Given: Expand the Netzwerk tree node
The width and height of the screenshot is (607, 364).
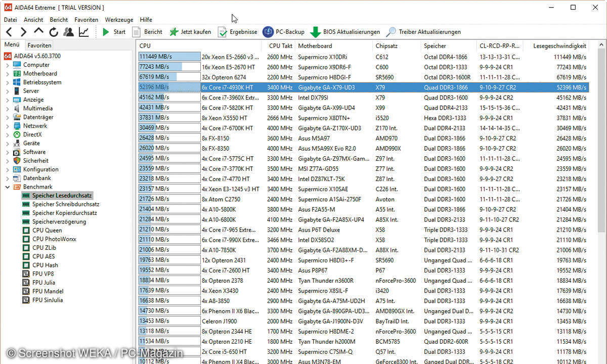Looking at the screenshot, I should [x=7, y=126].
